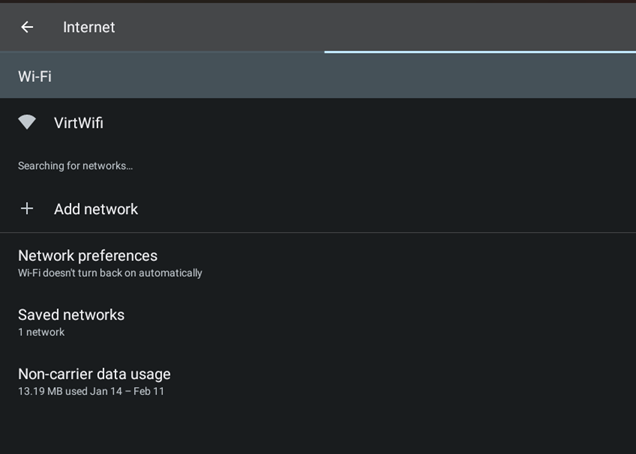Click the dark left portion of top header line
The height and width of the screenshot is (454, 636).
pyautogui.click(x=160, y=51)
